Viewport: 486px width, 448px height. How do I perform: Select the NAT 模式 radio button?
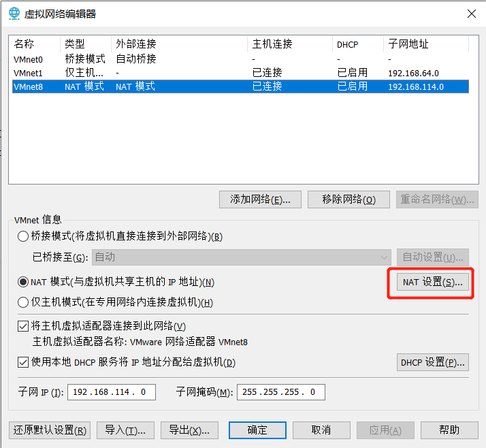tap(23, 282)
